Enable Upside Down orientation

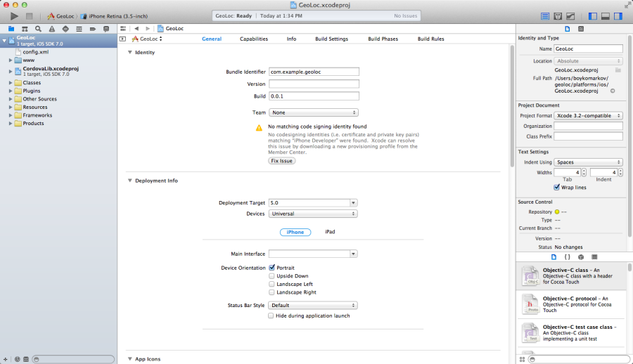pos(271,276)
